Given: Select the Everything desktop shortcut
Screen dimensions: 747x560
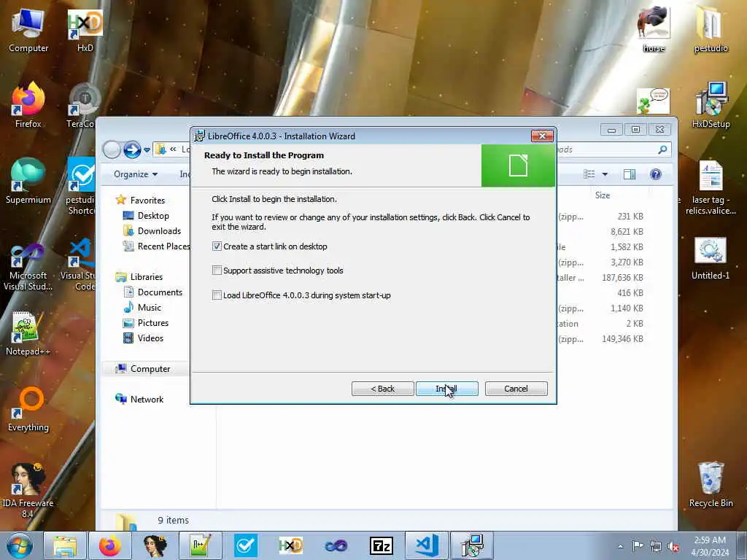Looking at the screenshot, I should 28,409.
